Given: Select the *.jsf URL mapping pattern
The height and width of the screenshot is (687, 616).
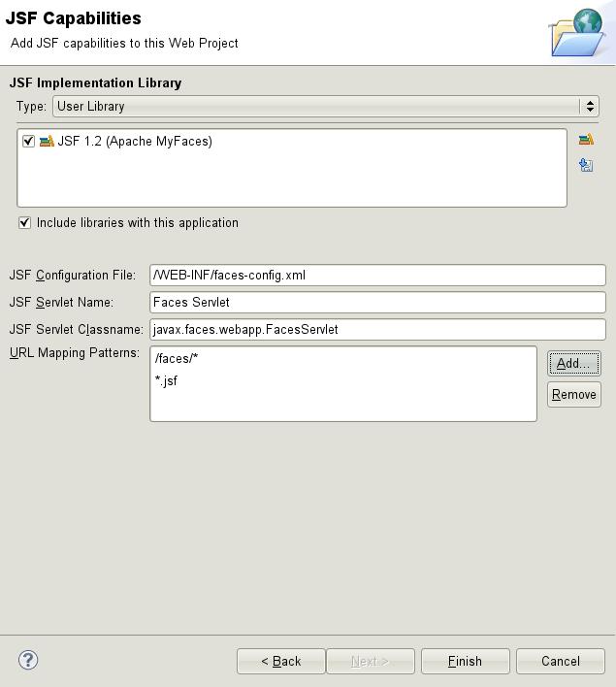Looking at the screenshot, I should [166, 381].
